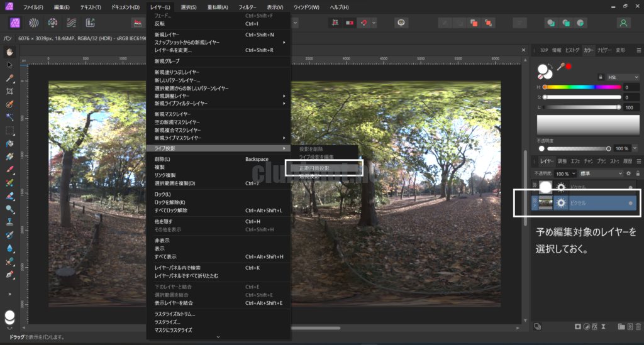644x345 pixels.
Task: Click the account profile icon
Action: point(623,23)
